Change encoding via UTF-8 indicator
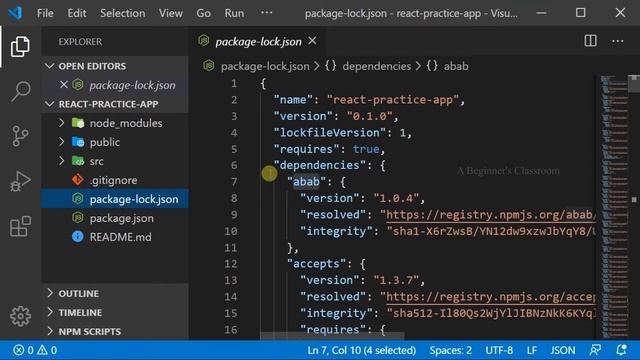The width and height of the screenshot is (640, 360). [x=499, y=350]
